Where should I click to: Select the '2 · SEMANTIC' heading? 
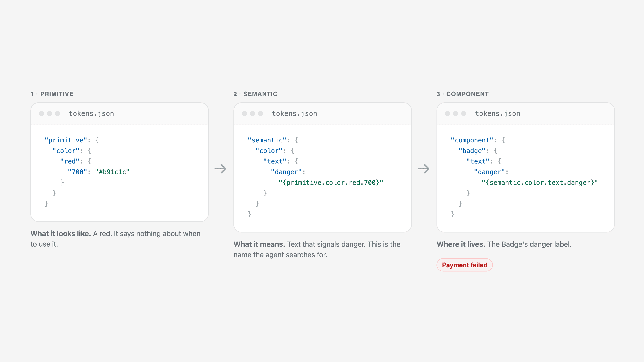[x=255, y=94]
